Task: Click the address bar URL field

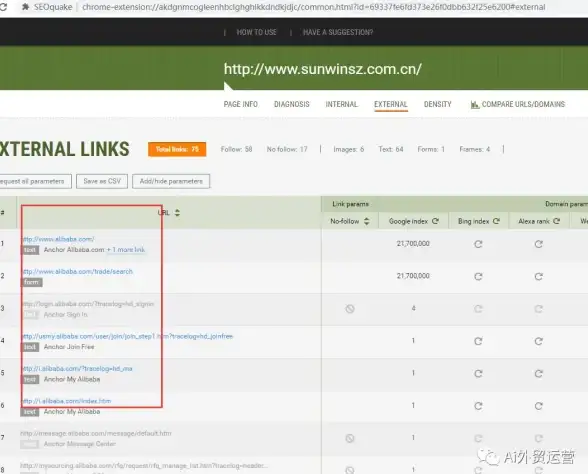Action: [x=314, y=7]
